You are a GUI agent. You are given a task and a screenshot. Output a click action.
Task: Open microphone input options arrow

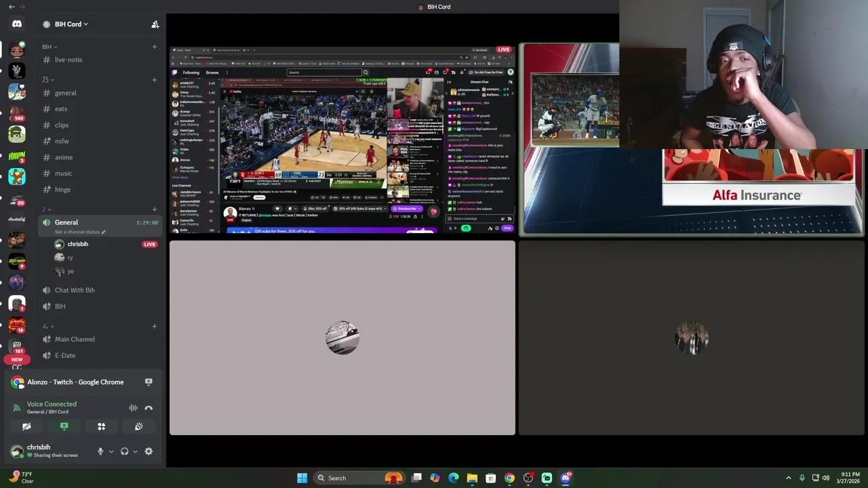tap(111, 451)
